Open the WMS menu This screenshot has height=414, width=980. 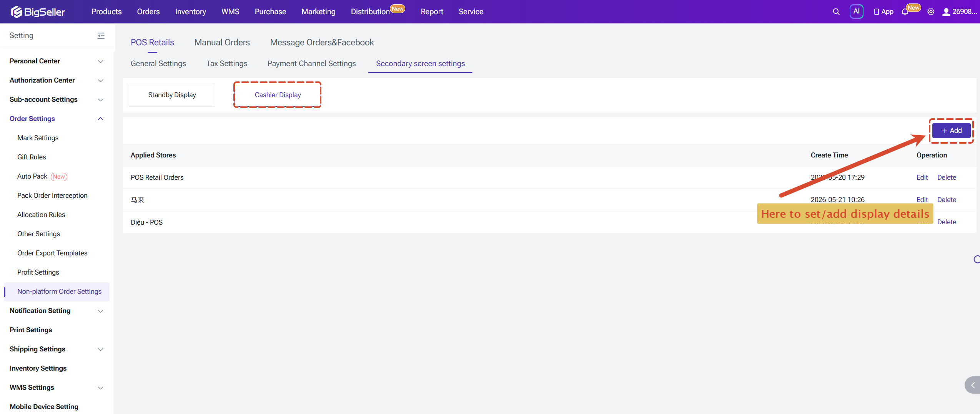coord(230,12)
